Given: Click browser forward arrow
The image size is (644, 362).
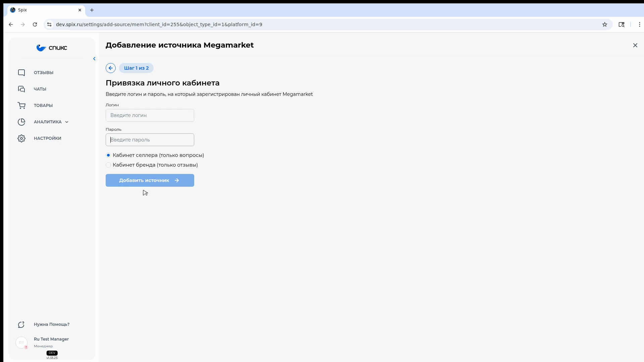Looking at the screenshot, I should 23,24.
